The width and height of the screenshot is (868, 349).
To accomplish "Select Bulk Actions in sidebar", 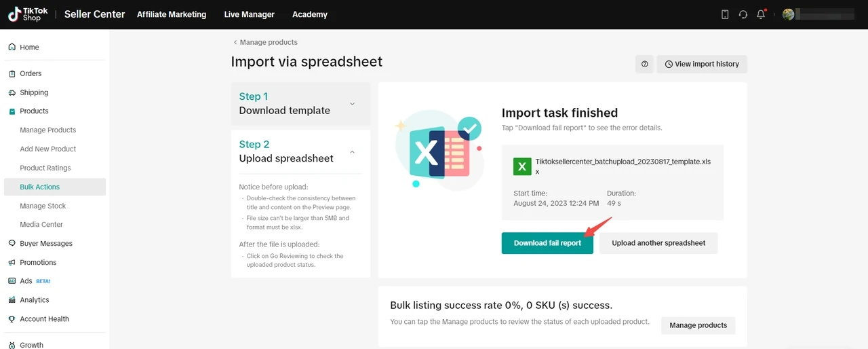I will coord(40,187).
